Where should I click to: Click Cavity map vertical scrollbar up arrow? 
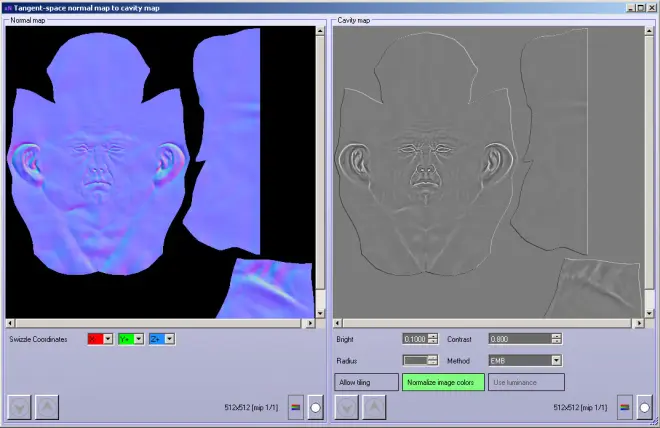coord(649,31)
